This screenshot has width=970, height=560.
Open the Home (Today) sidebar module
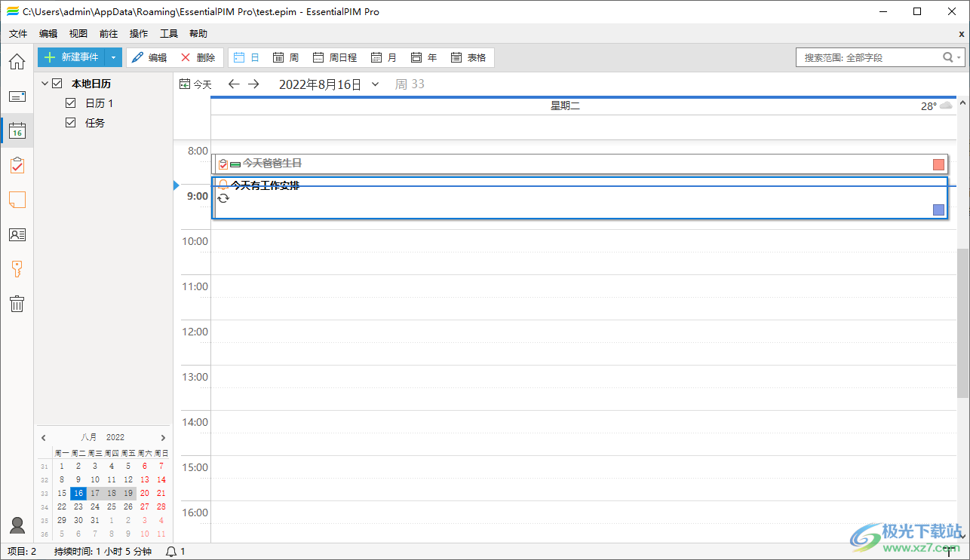(x=17, y=62)
